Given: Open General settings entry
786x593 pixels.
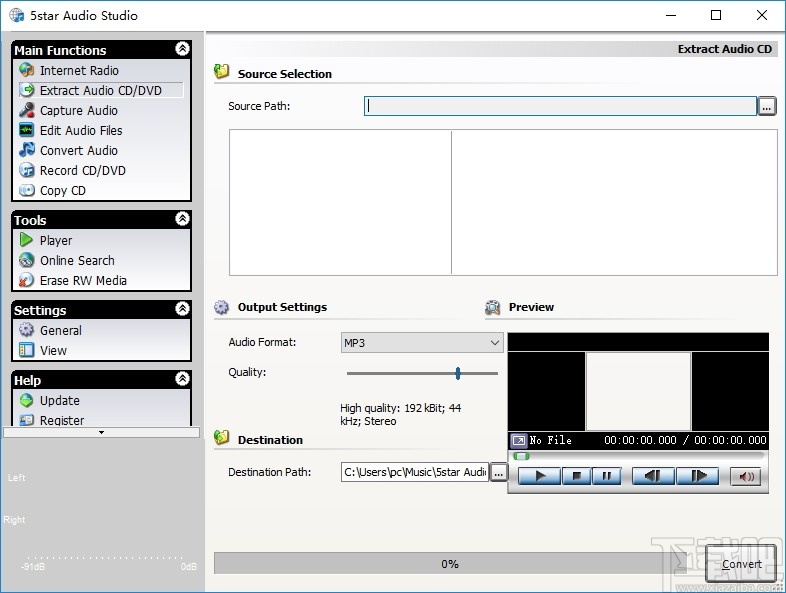Looking at the screenshot, I should click(61, 330).
